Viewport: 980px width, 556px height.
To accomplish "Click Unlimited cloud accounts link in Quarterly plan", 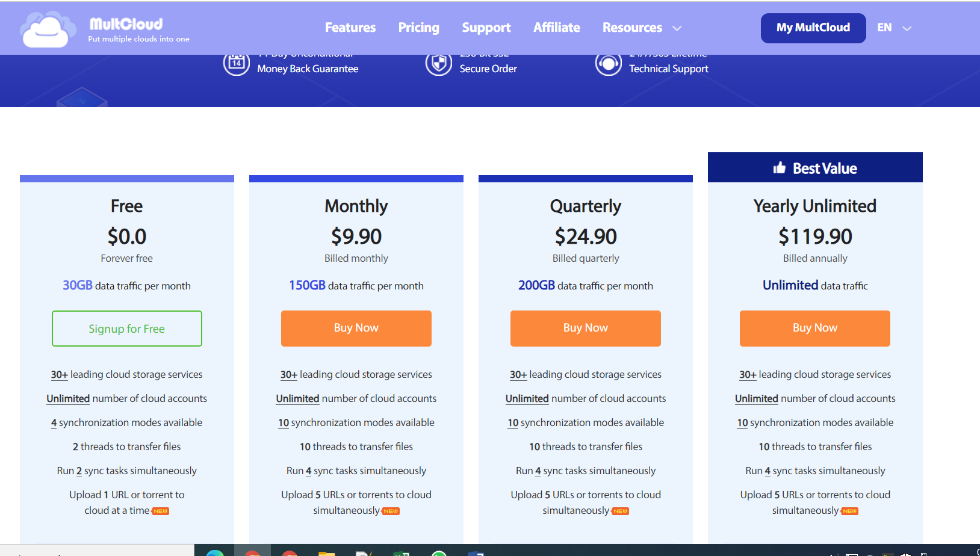I will click(x=527, y=399).
